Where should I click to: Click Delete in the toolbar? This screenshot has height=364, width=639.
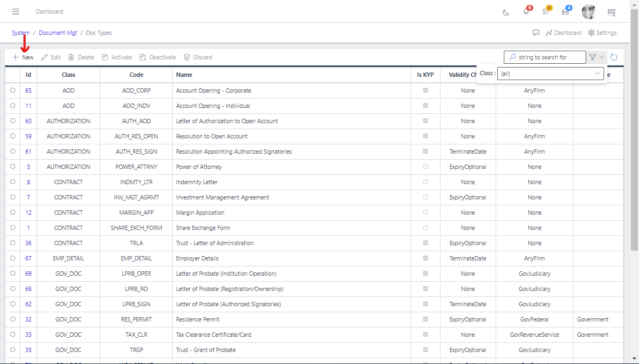[x=81, y=57]
